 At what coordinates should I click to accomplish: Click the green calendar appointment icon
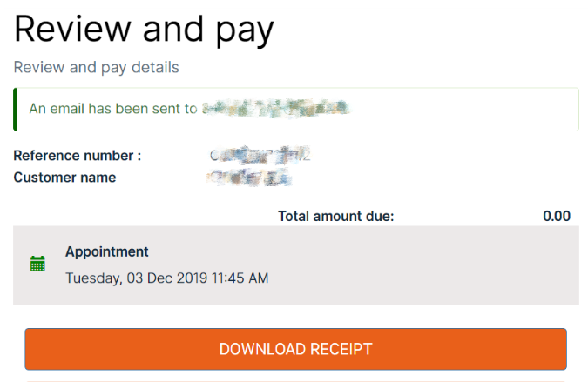[x=37, y=264]
